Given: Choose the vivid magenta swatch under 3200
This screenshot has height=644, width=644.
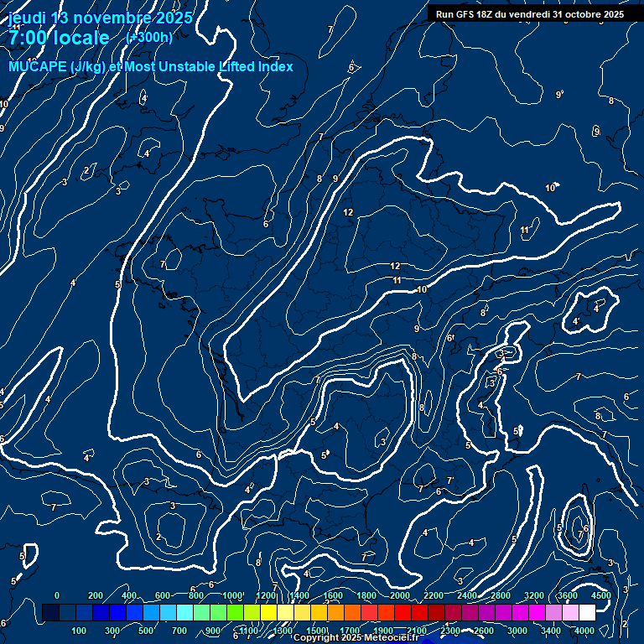Looking at the screenshot, I should point(537,612).
